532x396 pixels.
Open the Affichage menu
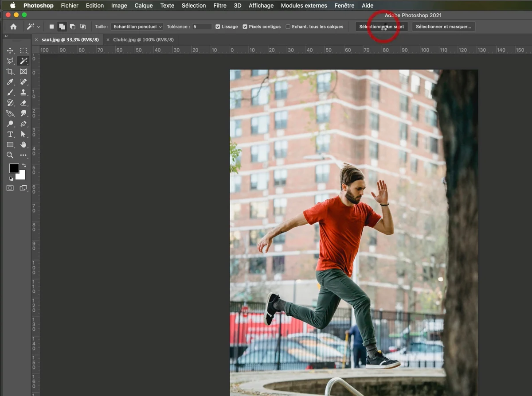click(261, 6)
